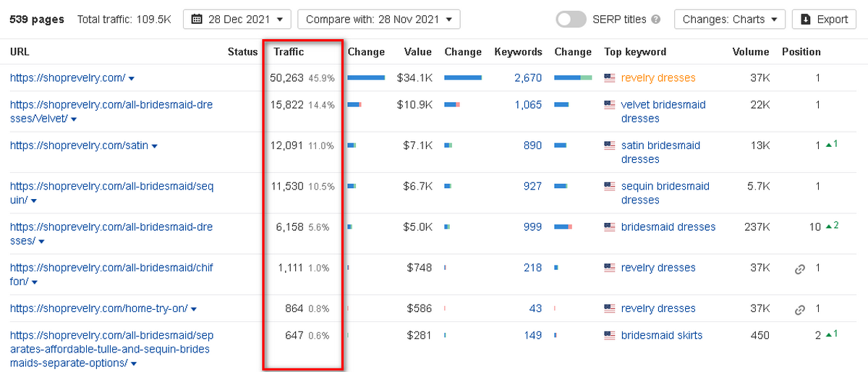Sort by the Position column header
Image resolution: width=868 pixels, height=372 pixels.
point(801,51)
